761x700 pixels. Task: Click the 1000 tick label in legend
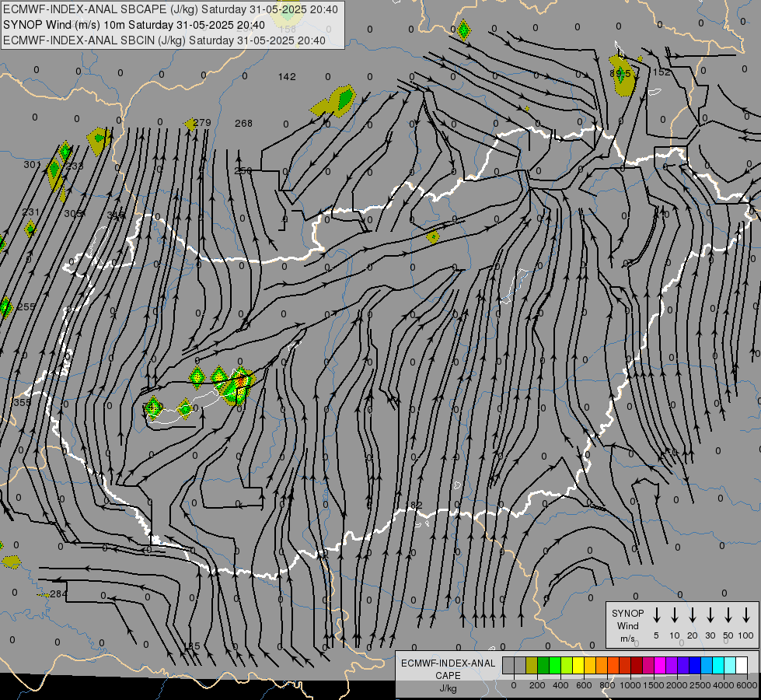click(630, 685)
